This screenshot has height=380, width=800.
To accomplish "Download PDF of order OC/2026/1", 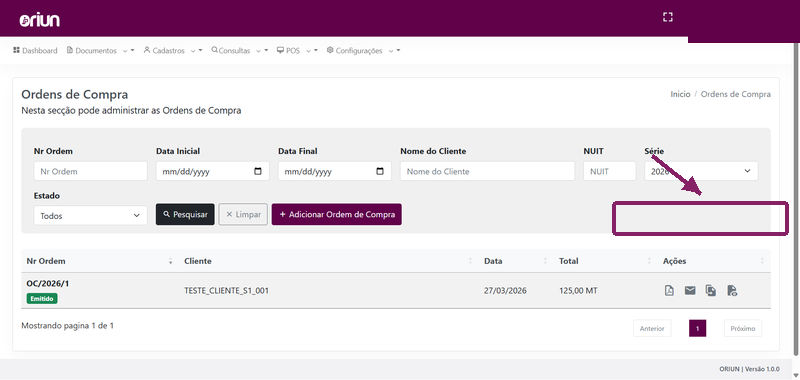I will pyautogui.click(x=669, y=291).
